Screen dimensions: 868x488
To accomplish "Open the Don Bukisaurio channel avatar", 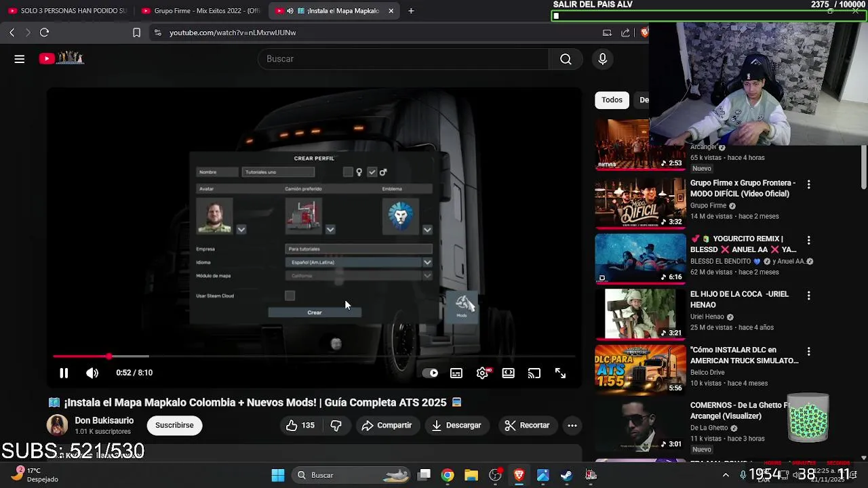I will pos(57,425).
